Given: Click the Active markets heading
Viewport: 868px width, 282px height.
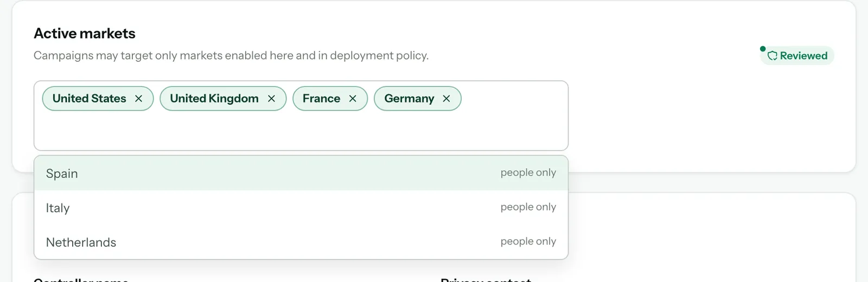Looking at the screenshot, I should tap(85, 34).
